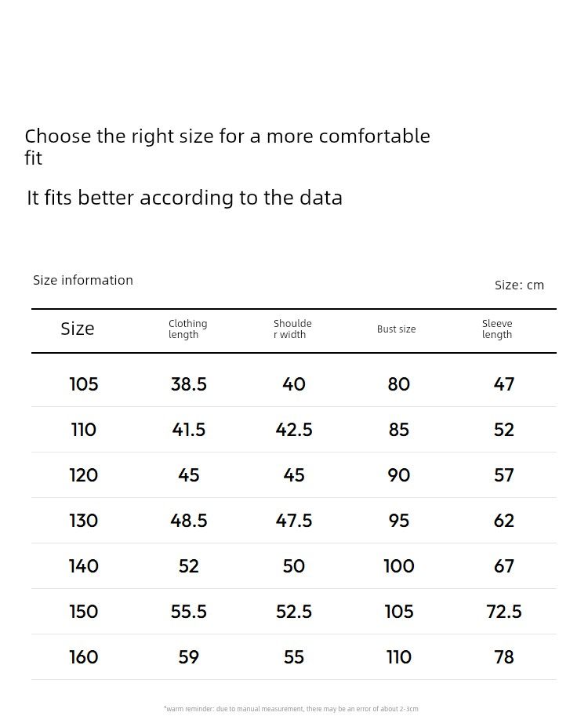
Task: Click size 120 in the Size column
Action: (x=84, y=475)
